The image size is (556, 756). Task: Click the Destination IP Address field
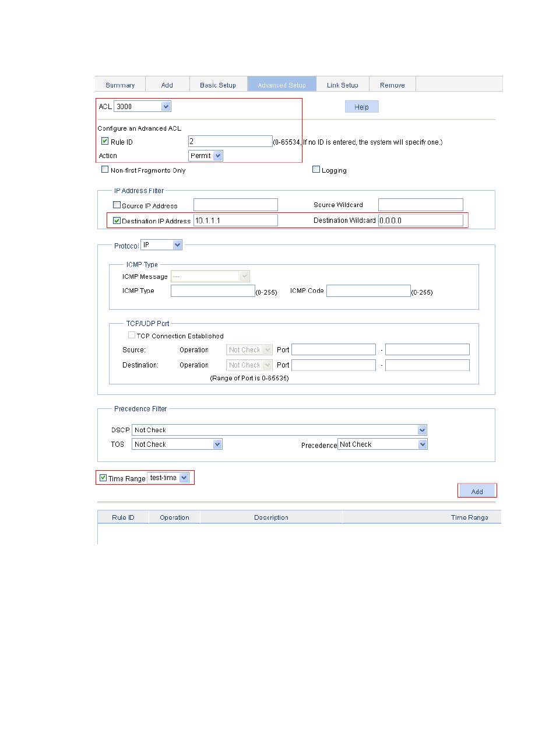coord(235,220)
